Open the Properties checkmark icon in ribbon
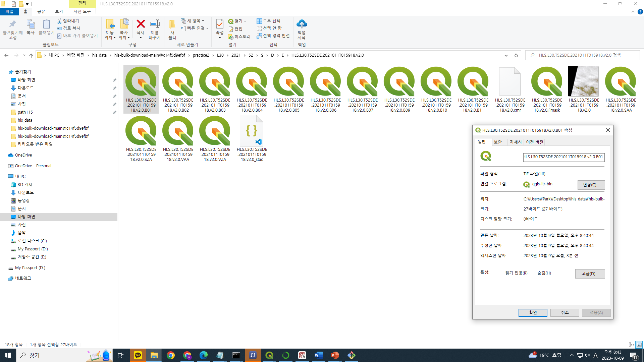Viewport: 644px width, 362px height. point(219,24)
